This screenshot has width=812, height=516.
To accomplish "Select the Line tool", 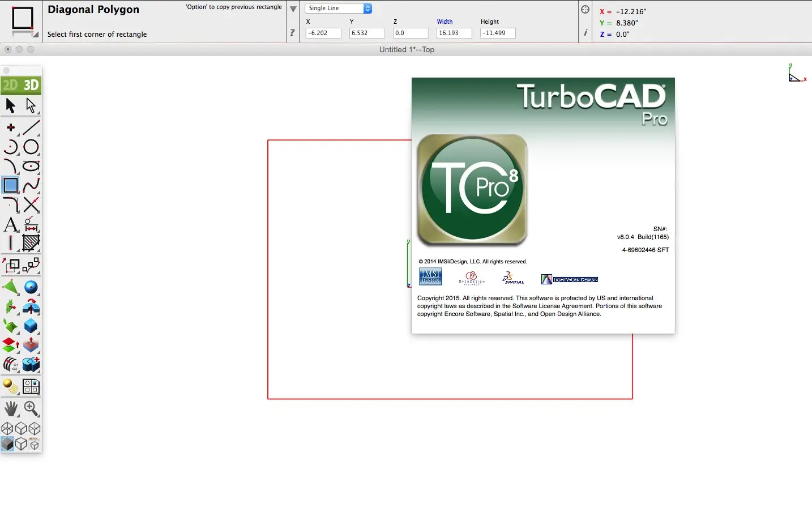I will point(31,128).
